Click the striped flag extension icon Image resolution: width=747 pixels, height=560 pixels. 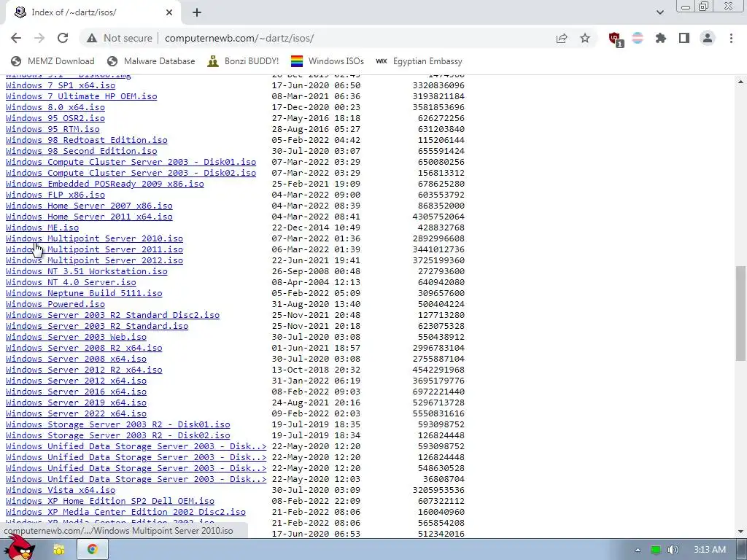638,38
